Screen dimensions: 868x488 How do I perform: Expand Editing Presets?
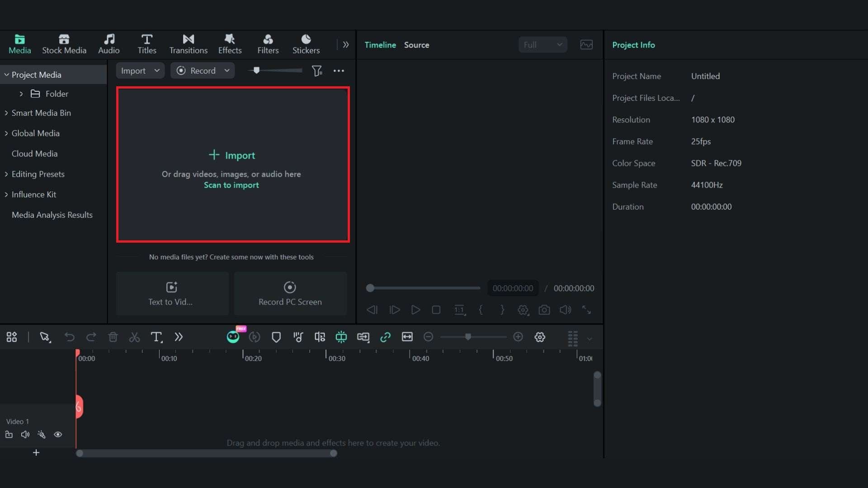6,174
